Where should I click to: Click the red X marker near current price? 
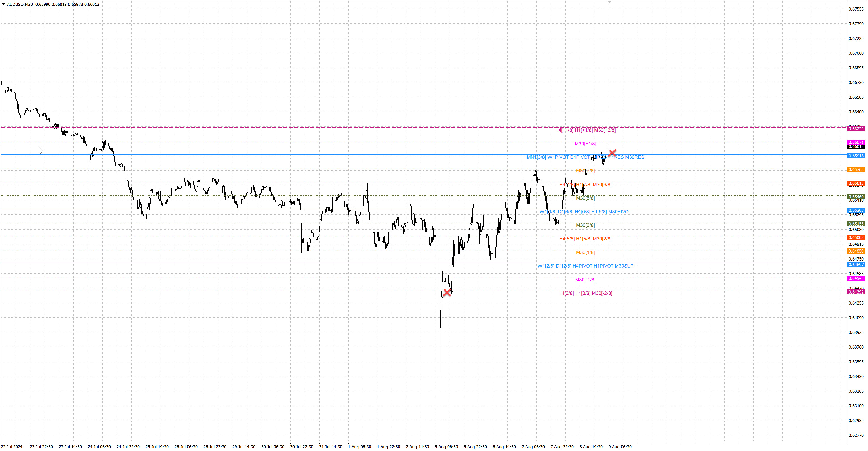coord(612,153)
